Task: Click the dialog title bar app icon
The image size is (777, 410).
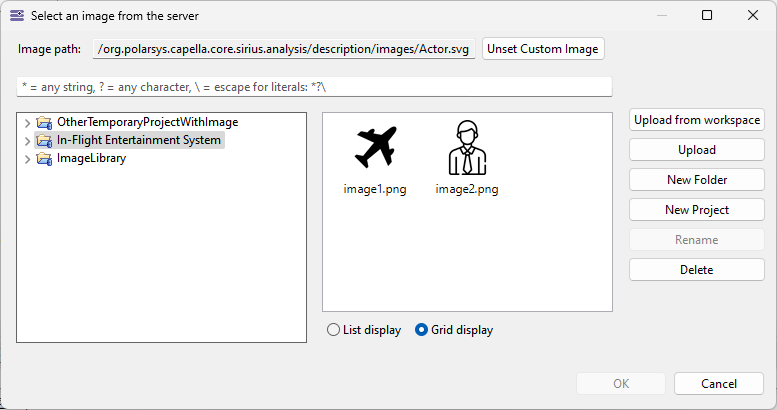Action: [x=16, y=15]
